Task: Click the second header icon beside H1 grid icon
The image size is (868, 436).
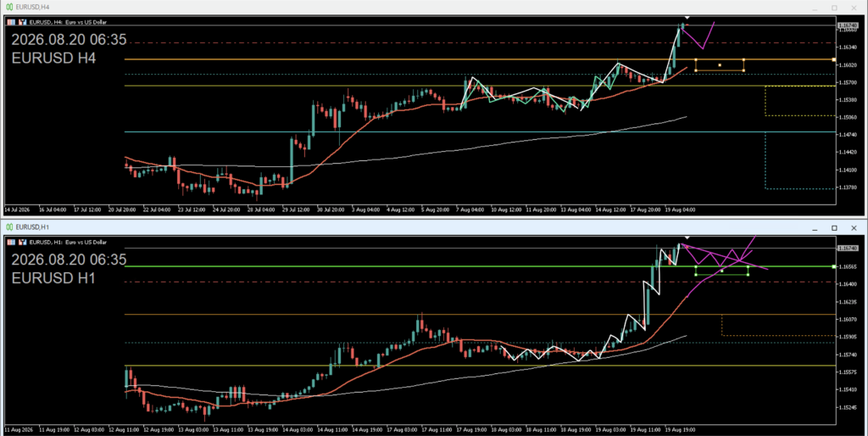Action: click(x=23, y=242)
